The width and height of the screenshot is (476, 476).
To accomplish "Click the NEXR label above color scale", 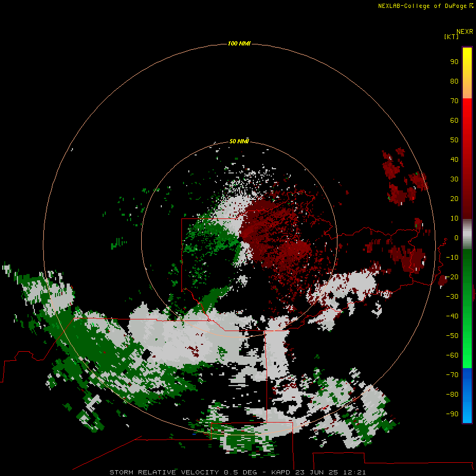I will (x=465, y=32).
